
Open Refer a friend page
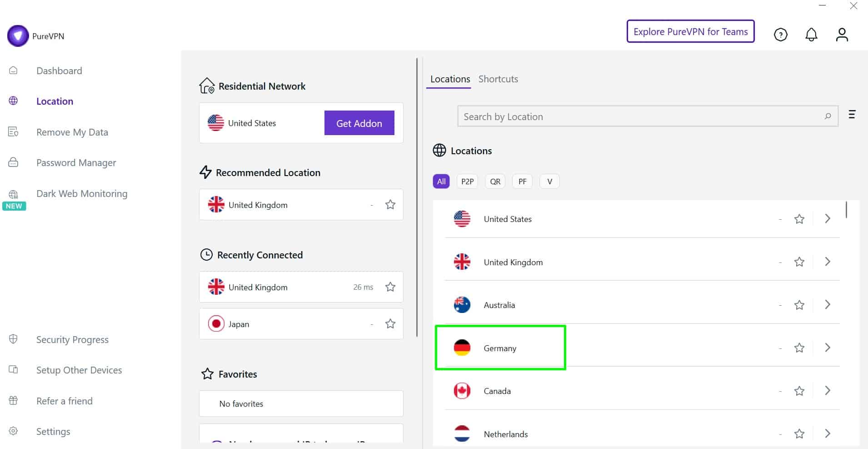pyautogui.click(x=65, y=401)
